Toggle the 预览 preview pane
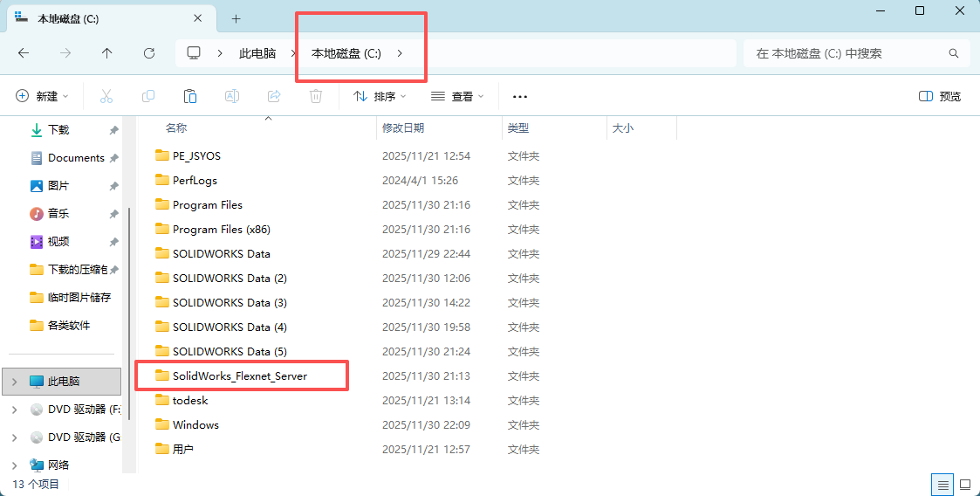Image resolution: width=980 pixels, height=496 pixels. click(939, 96)
